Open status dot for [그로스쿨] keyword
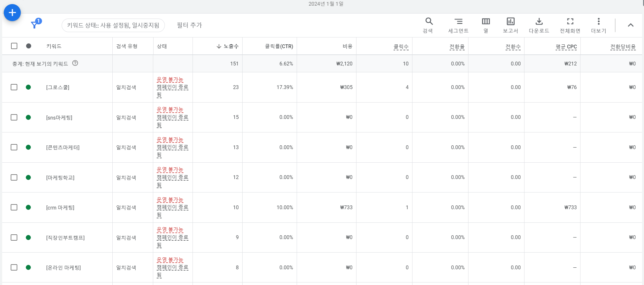The width and height of the screenshot is (644, 285). click(x=28, y=87)
